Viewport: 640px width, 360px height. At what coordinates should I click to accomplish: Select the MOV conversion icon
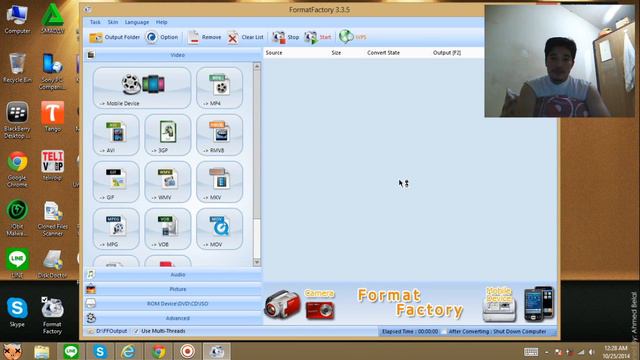[220, 229]
